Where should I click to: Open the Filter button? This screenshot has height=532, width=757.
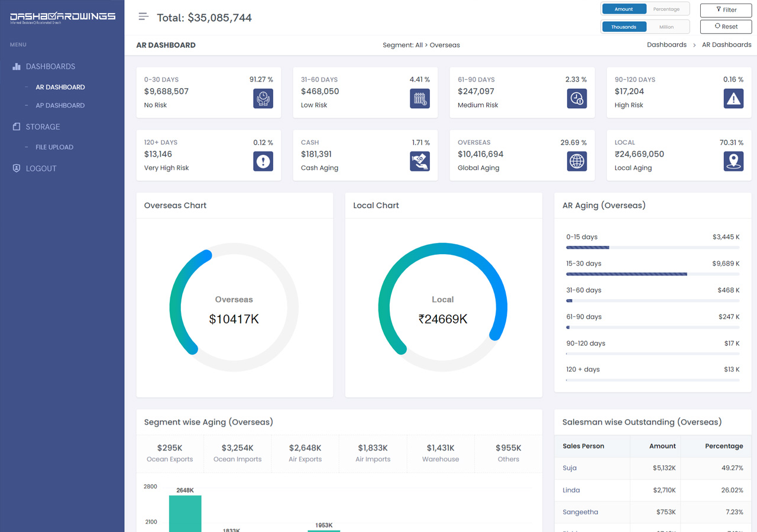tap(726, 10)
